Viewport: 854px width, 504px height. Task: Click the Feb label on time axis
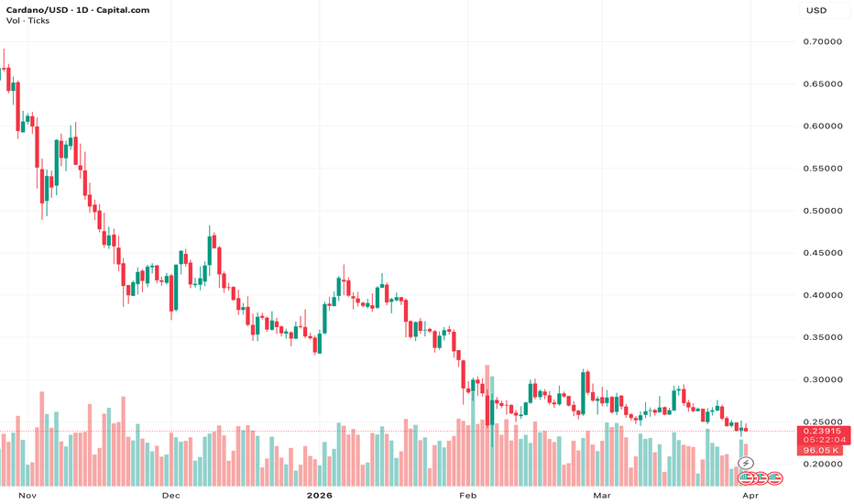point(468,495)
